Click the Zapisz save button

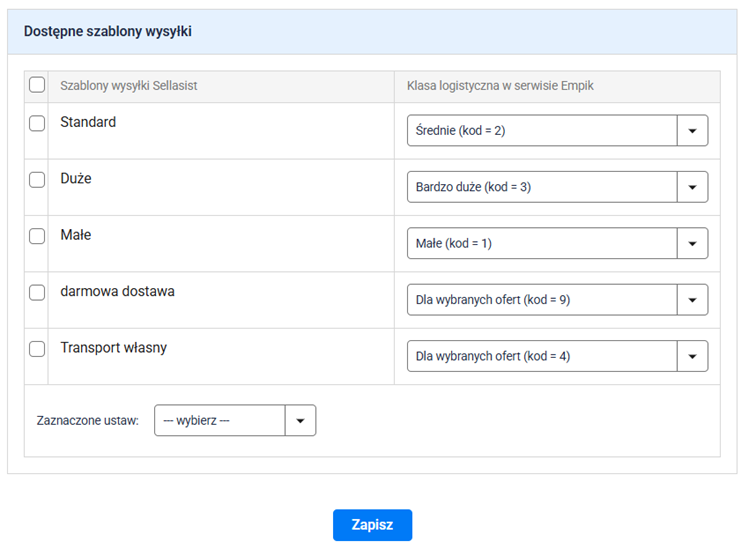[372, 525]
